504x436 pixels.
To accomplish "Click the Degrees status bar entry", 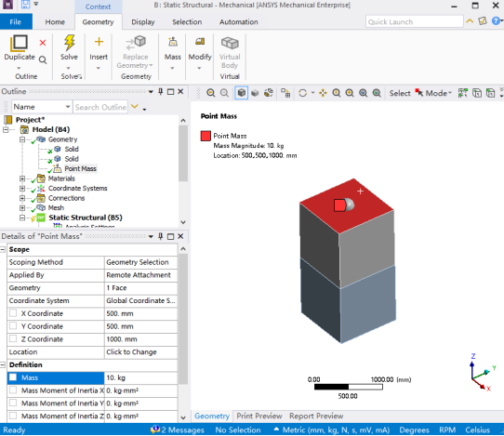I will [414, 429].
